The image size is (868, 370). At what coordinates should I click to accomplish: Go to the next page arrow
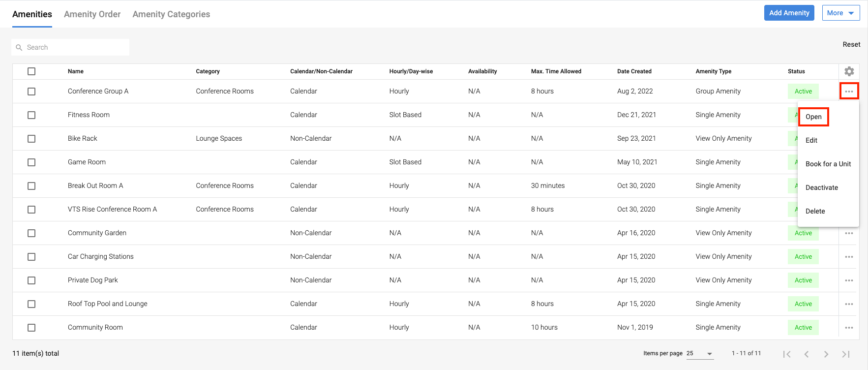click(x=826, y=354)
